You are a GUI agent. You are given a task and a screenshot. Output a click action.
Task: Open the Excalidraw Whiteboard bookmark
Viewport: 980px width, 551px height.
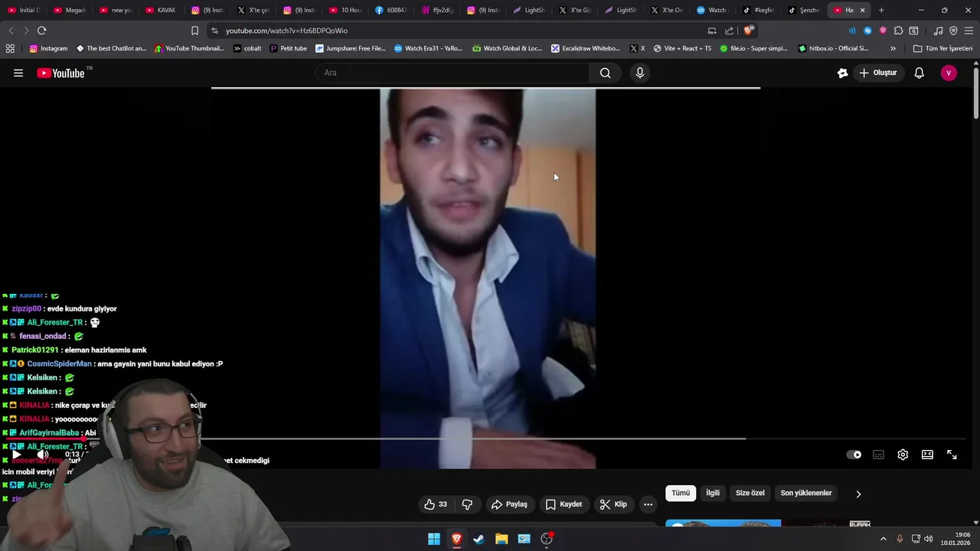[586, 48]
